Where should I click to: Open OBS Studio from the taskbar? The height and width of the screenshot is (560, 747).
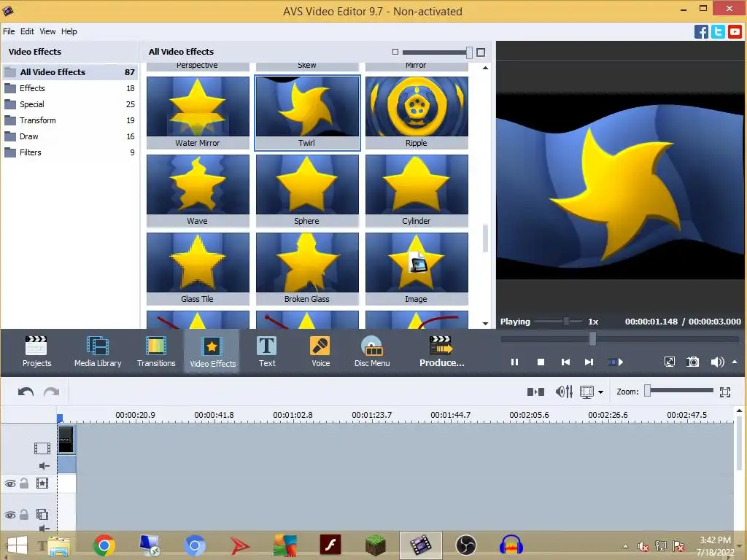(x=465, y=545)
